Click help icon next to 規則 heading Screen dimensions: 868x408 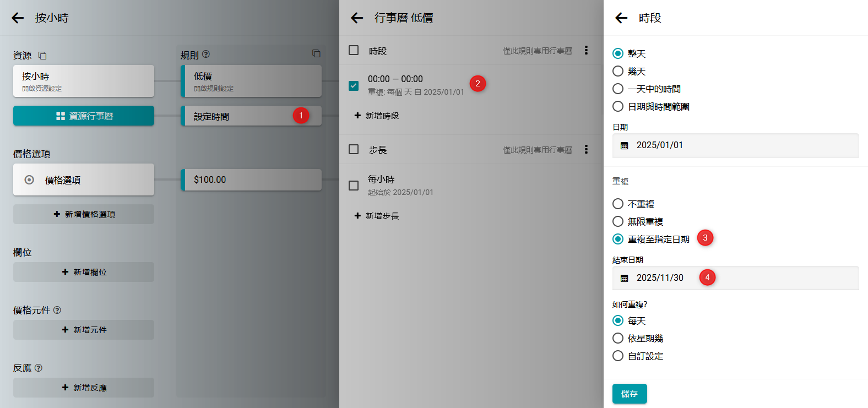pos(206,55)
